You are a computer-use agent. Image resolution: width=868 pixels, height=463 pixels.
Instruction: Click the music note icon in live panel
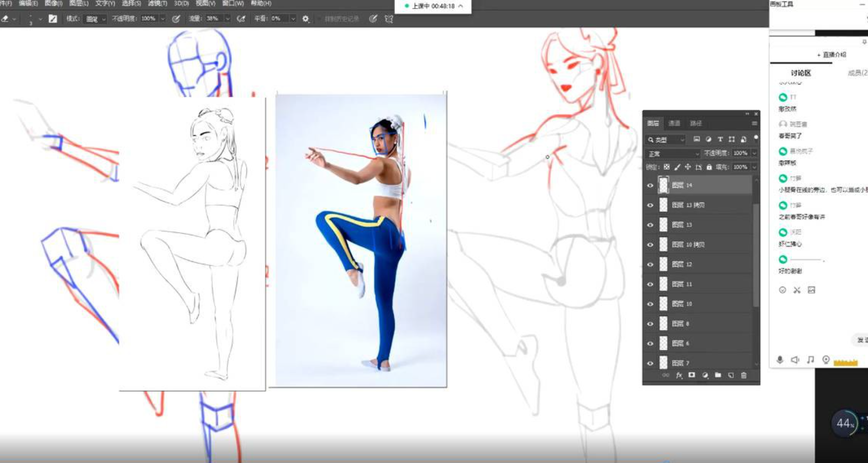(x=811, y=360)
